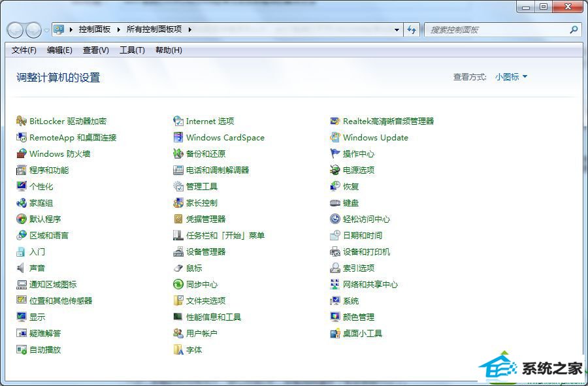This screenshot has width=588, height=386.
Task: Open the 键盘 keyboard icon
Action: (335, 202)
